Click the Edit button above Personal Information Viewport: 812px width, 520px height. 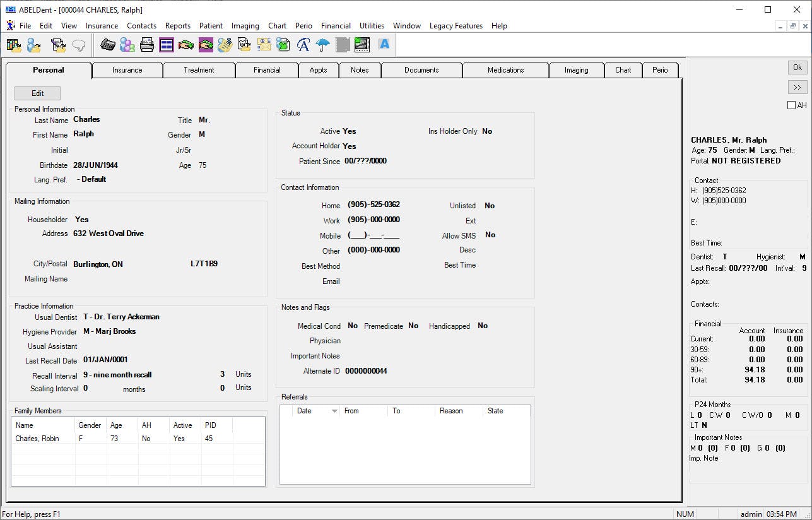37,93
